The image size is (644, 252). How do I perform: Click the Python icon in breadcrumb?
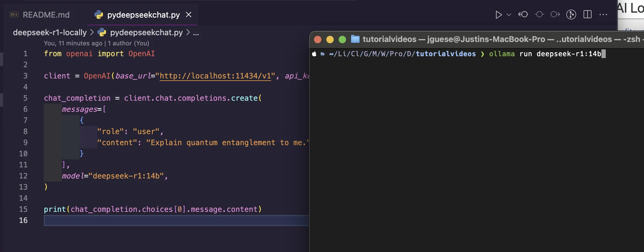tap(102, 32)
